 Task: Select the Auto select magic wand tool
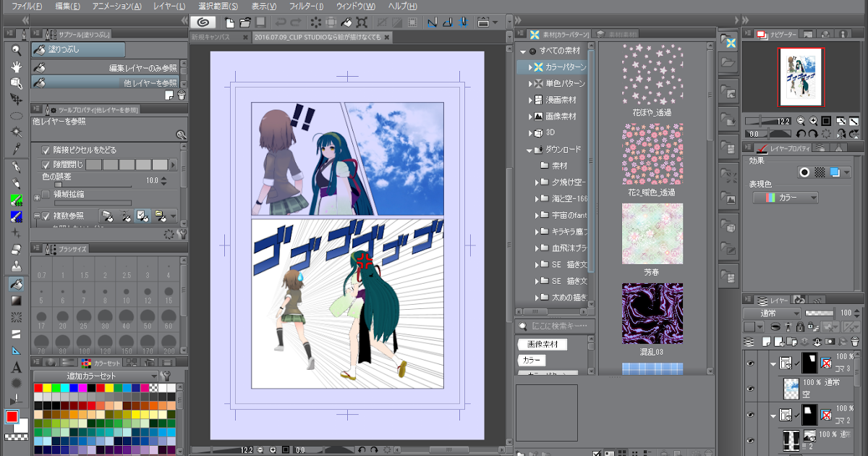pos(16,132)
